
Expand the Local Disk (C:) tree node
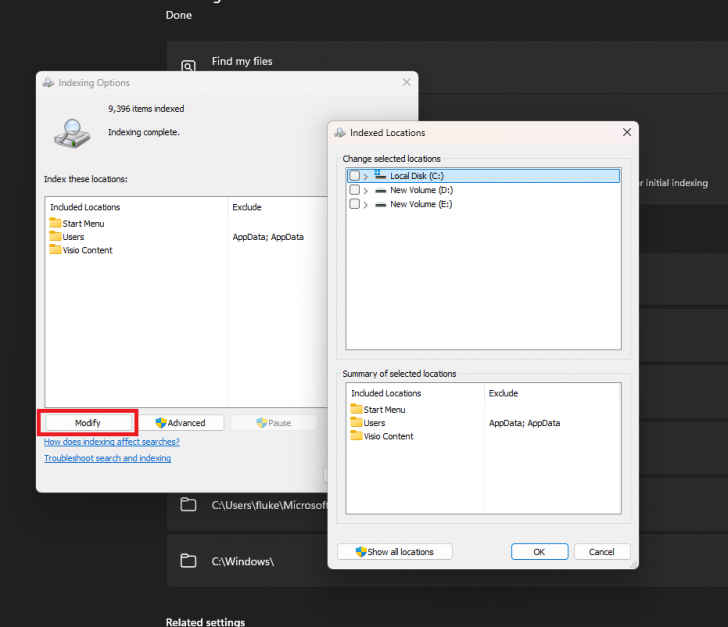click(366, 176)
